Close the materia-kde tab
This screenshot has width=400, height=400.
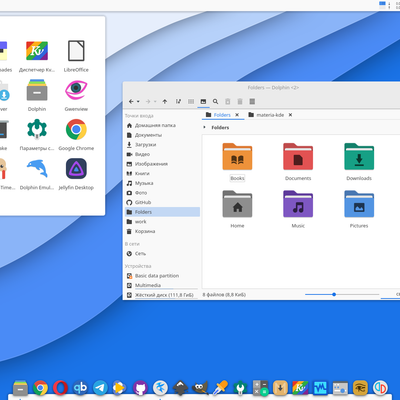pos(290,115)
